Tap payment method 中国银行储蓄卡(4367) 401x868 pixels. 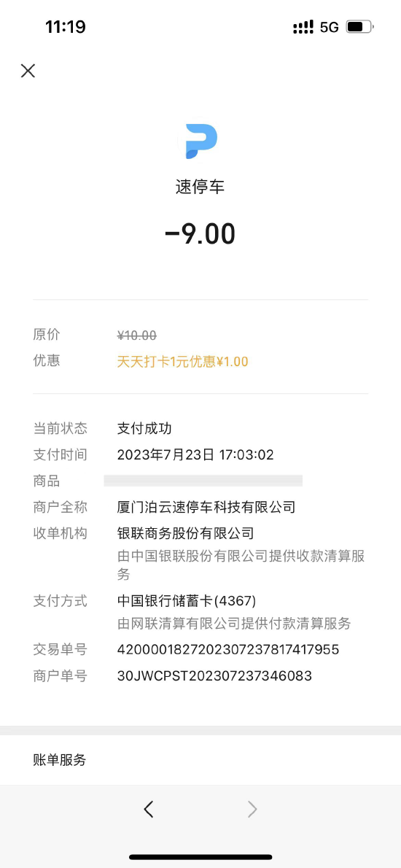click(x=187, y=600)
